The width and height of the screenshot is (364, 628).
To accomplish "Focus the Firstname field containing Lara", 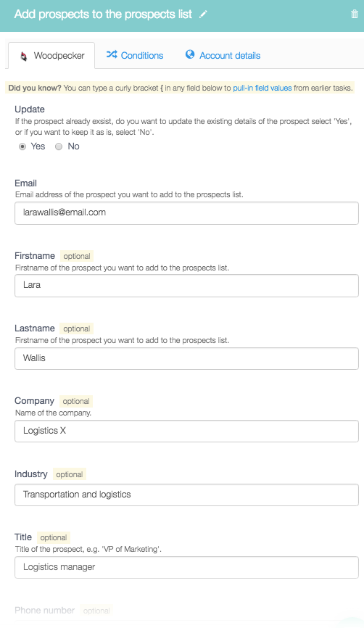I will pos(186,286).
